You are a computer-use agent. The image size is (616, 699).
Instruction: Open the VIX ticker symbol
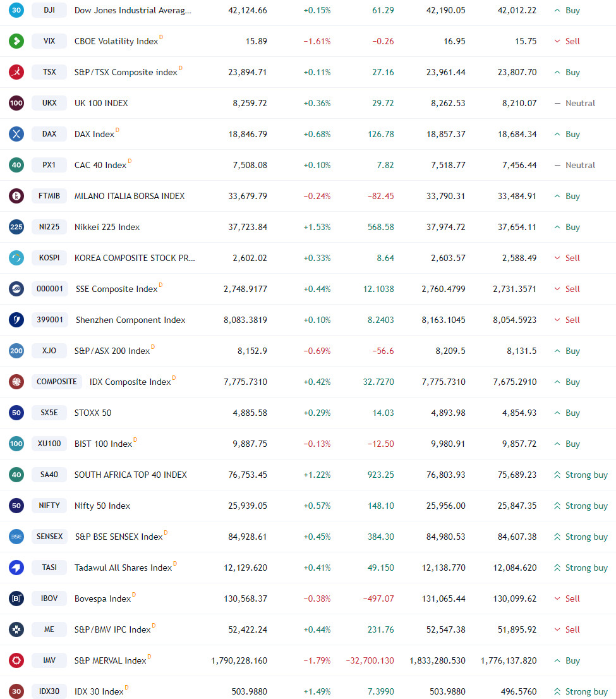click(49, 41)
